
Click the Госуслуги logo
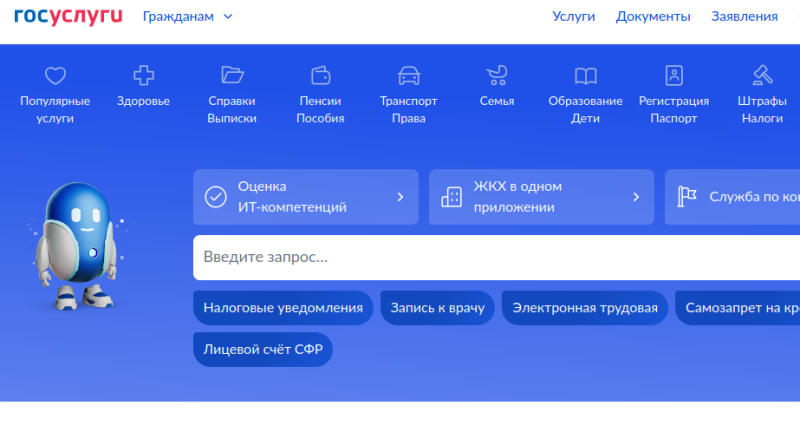[68, 16]
